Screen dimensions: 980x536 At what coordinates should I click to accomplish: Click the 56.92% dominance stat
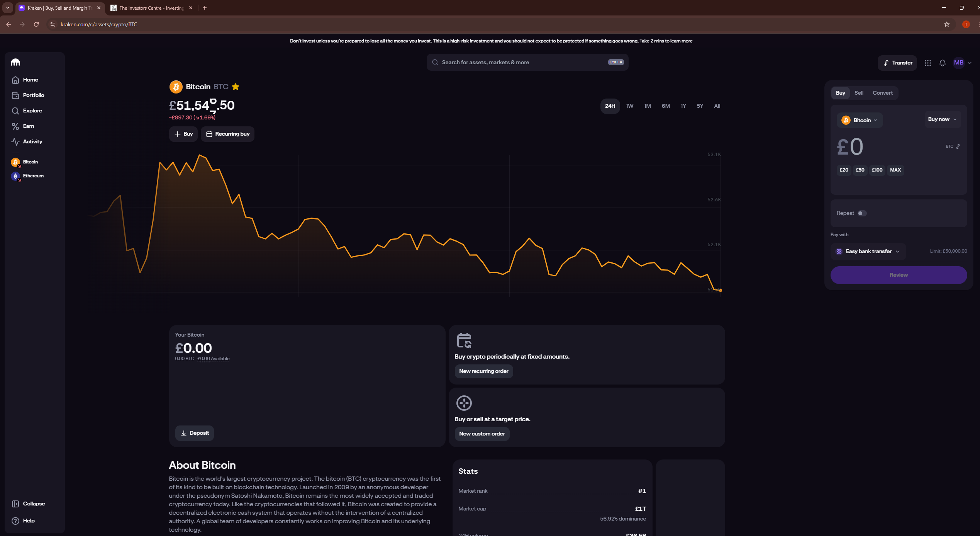623,519
